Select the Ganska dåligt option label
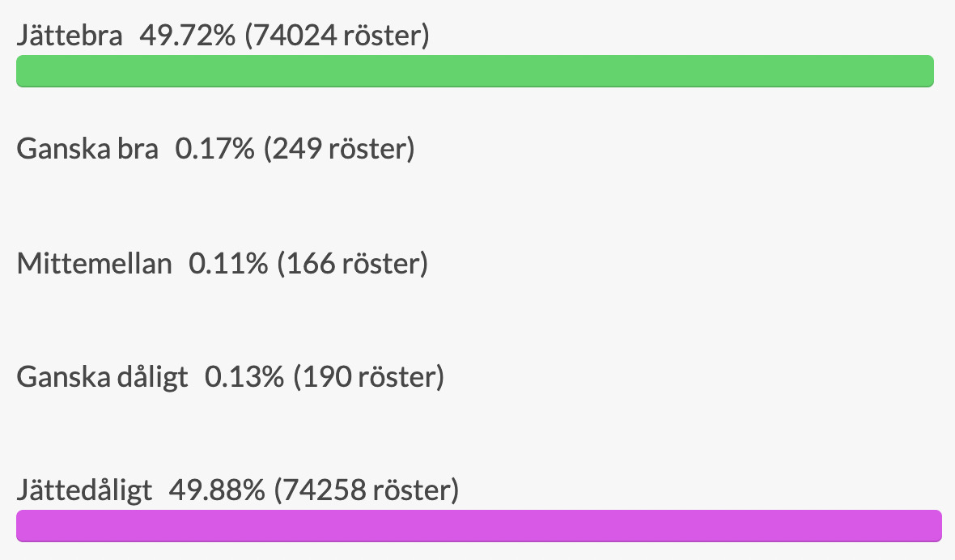 click(102, 377)
